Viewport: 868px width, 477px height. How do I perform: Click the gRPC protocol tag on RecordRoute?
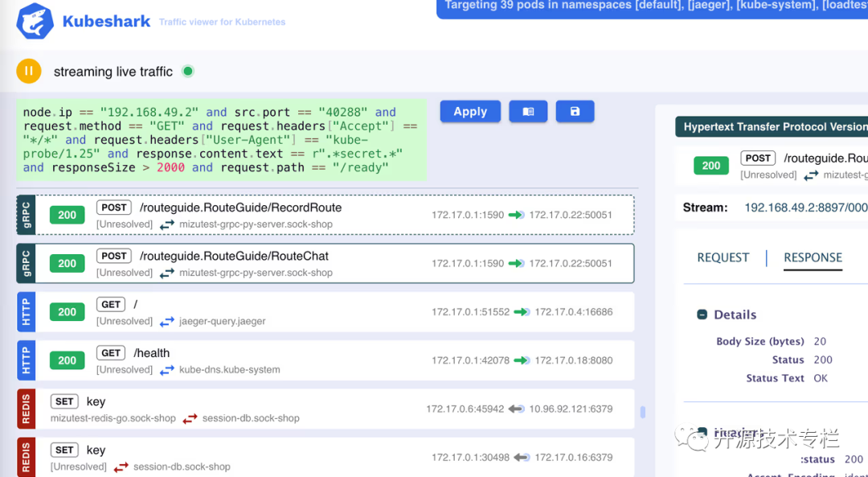(x=26, y=215)
